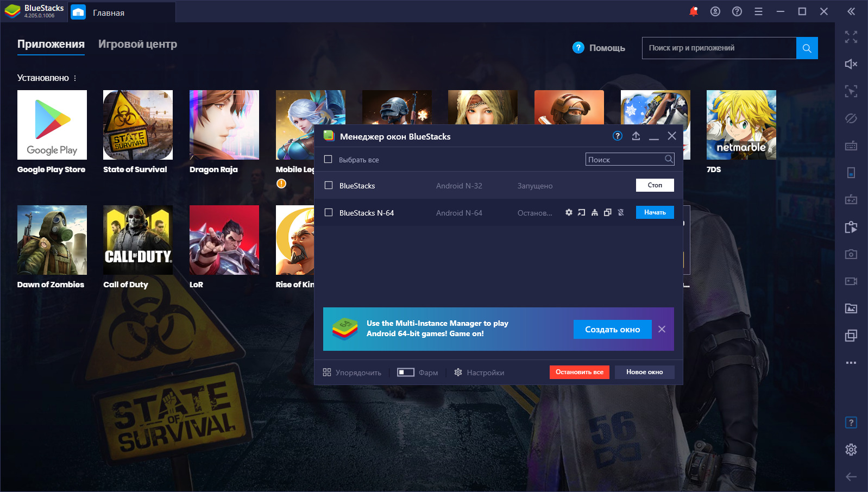Click Создать окно banner button

pos(613,329)
